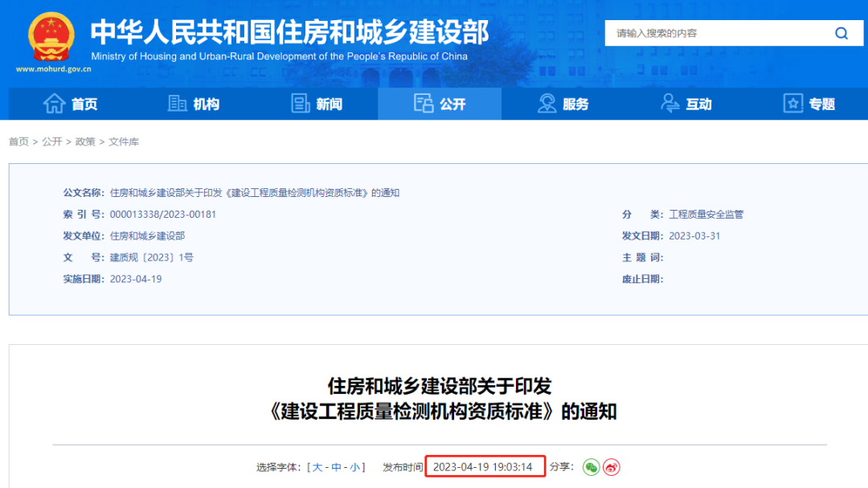The height and width of the screenshot is (488, 868).
Task: Share article via the Weibo icon
Action: 612,466
